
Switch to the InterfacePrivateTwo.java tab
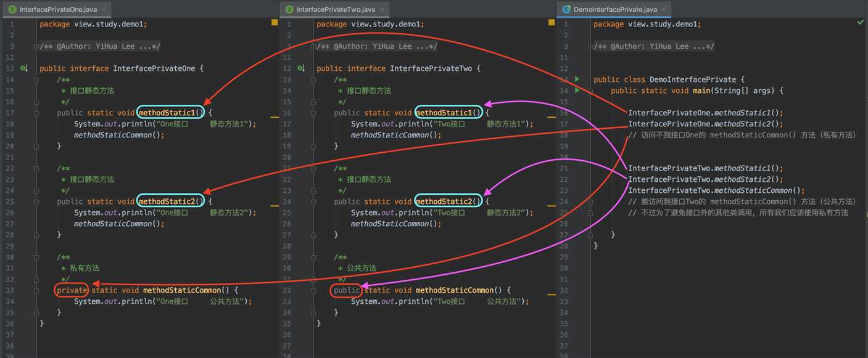(336, 10)
